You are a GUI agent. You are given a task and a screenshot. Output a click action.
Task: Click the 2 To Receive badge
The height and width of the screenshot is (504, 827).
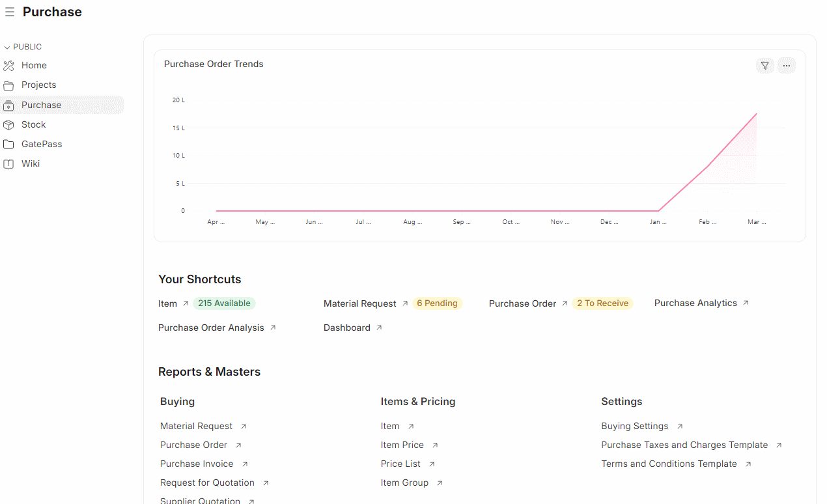click(602, 303)
